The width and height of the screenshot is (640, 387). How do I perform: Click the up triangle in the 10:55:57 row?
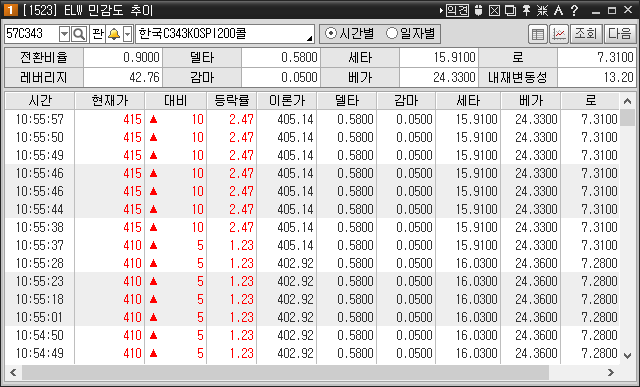tap(153, 119)
